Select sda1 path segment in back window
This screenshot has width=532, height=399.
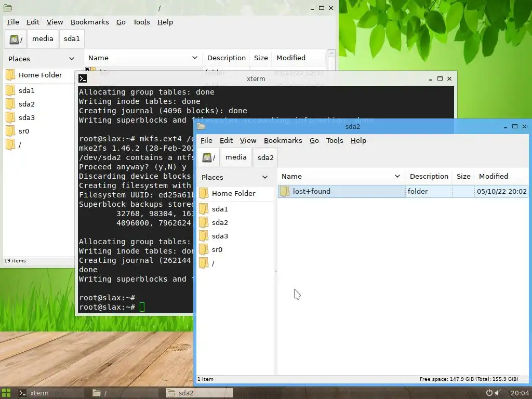[72, 39]
